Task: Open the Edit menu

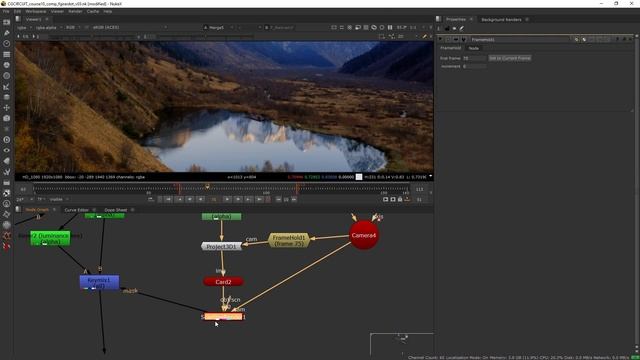Action: (x=18, y=11)
